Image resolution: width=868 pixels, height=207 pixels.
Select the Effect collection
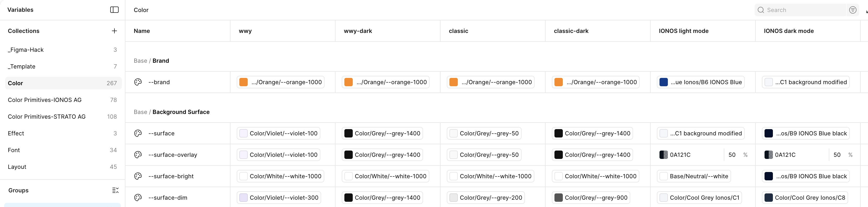(x=16, y=133)
